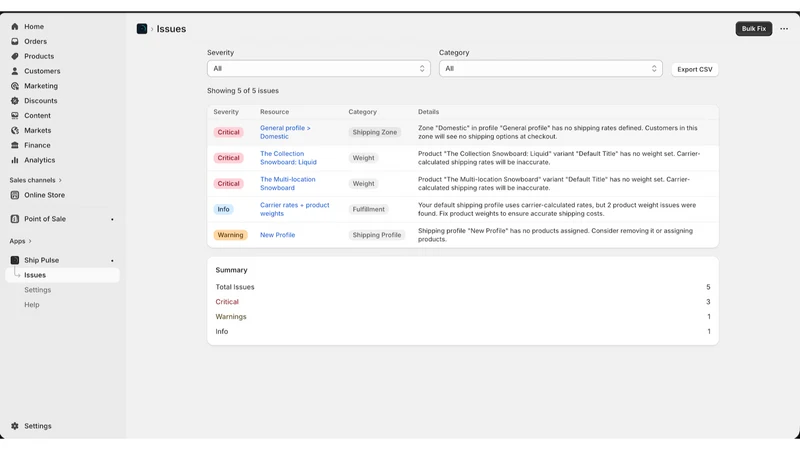Image resolution: width=800 pixels, height=450 pixels.
Task: Open the Category filter dropdown
Action: pyautogui.click(x=551, y=68)
